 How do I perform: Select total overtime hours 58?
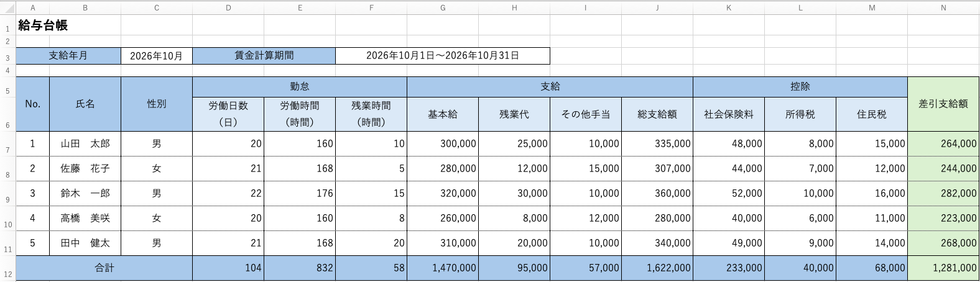pyautogui.click(x=371, y=268)
